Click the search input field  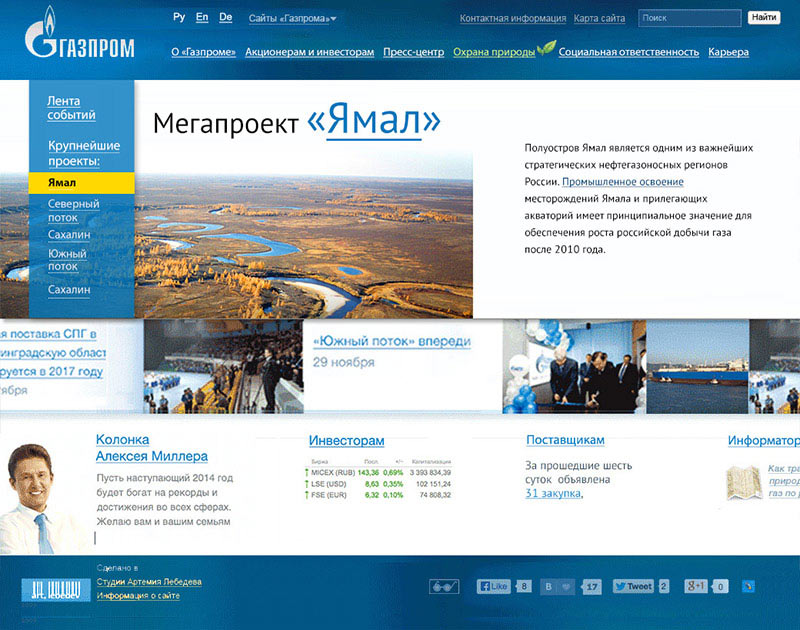pos(688,17)
